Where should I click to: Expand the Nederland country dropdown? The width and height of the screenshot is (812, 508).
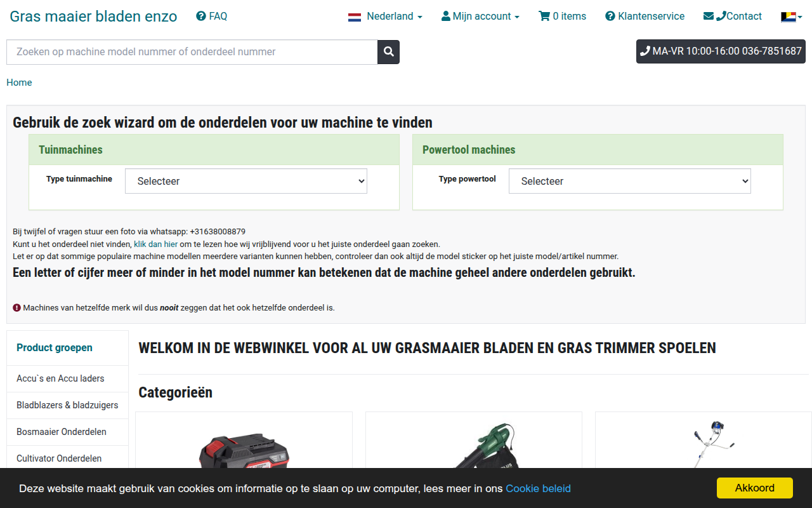coord(385,16)
